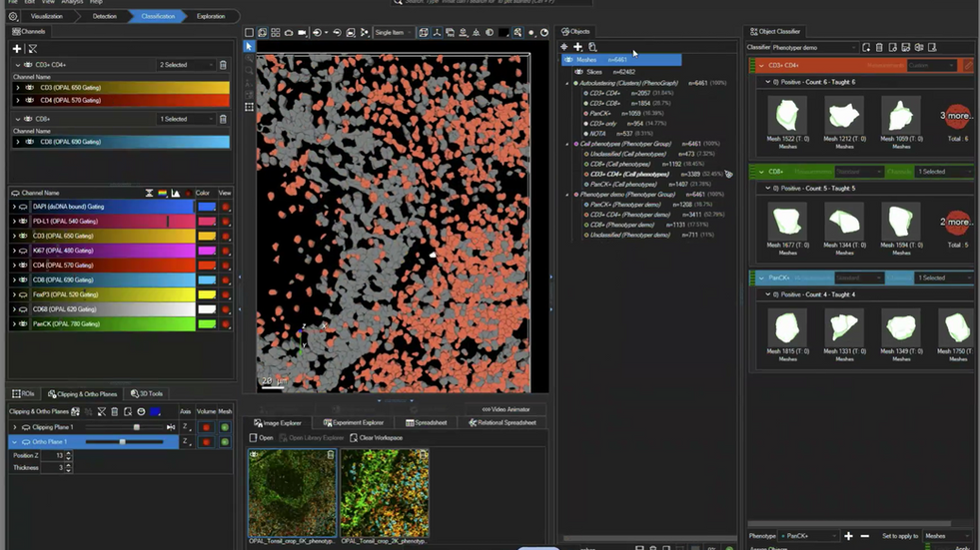The image size is (980, 550).
Task: Click the trash icon in Clipping planes toolbar
Action: (x=115, y=411)
